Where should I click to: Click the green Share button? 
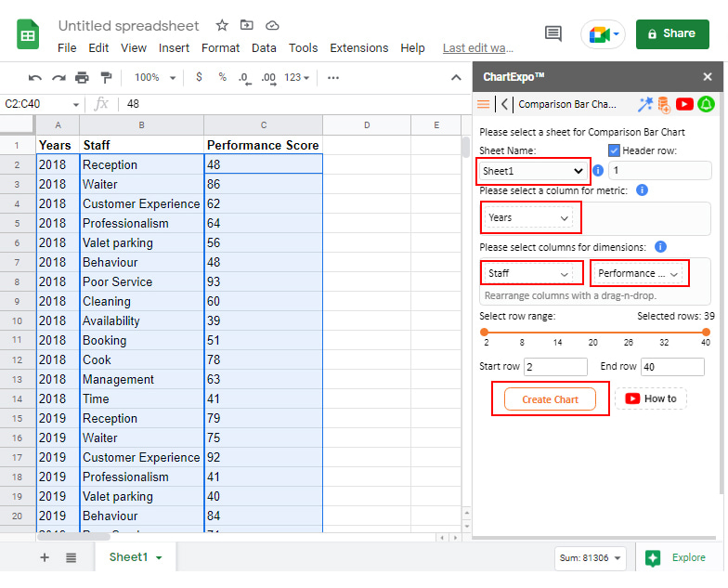[672, 33]
